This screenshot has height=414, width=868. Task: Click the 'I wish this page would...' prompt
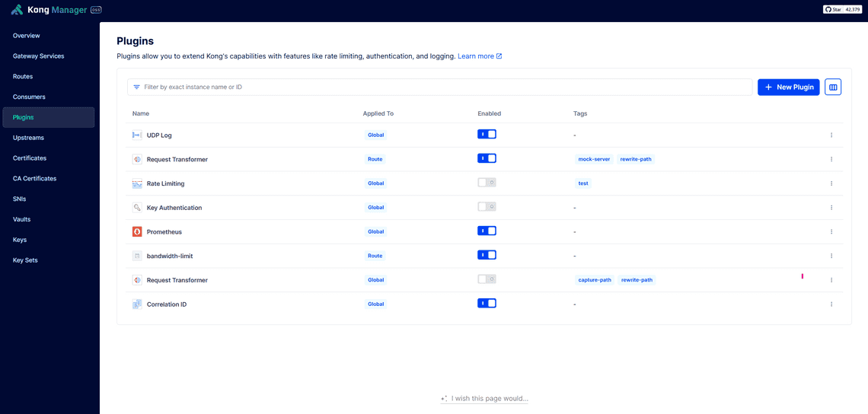coord(484,399)
